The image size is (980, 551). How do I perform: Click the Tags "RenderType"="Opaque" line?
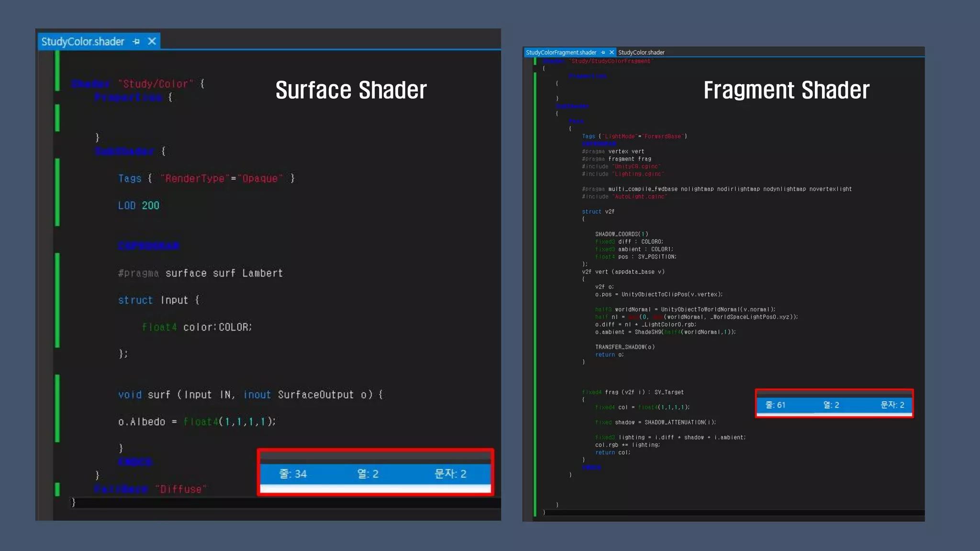click(207, 178)
